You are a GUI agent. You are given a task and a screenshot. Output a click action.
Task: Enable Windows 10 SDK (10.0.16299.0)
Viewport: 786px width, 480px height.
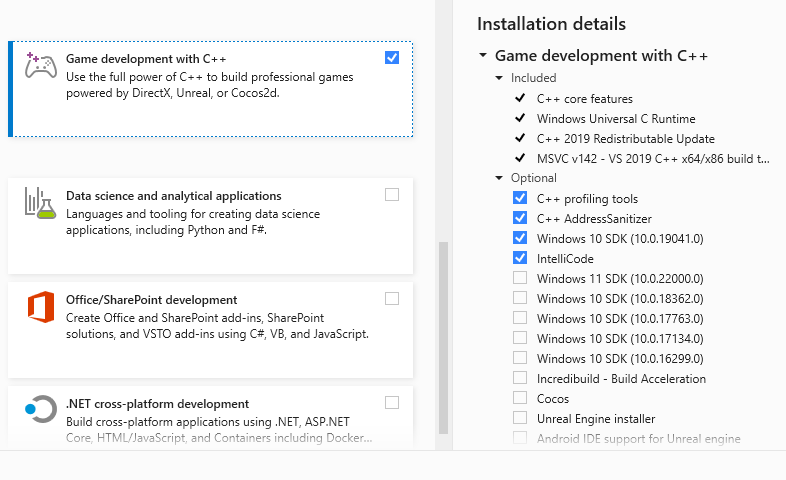point(520,358)
